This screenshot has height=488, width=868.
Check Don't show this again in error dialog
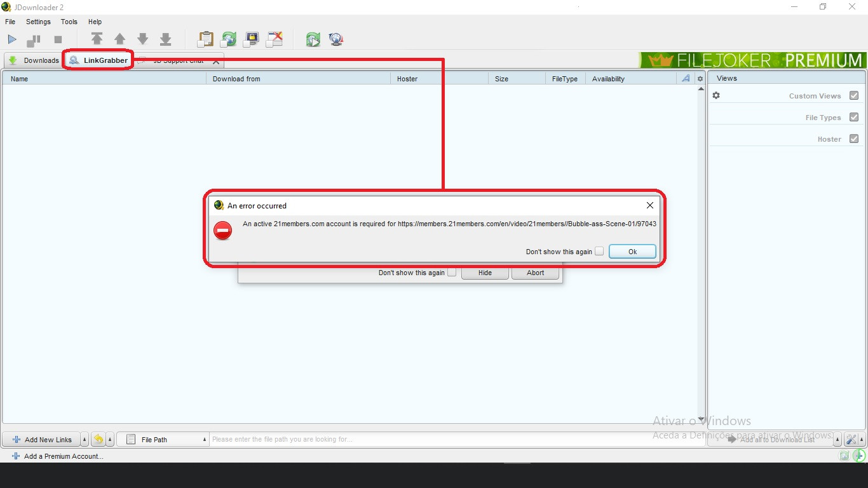pyautogui.click(x=599, y=252)
